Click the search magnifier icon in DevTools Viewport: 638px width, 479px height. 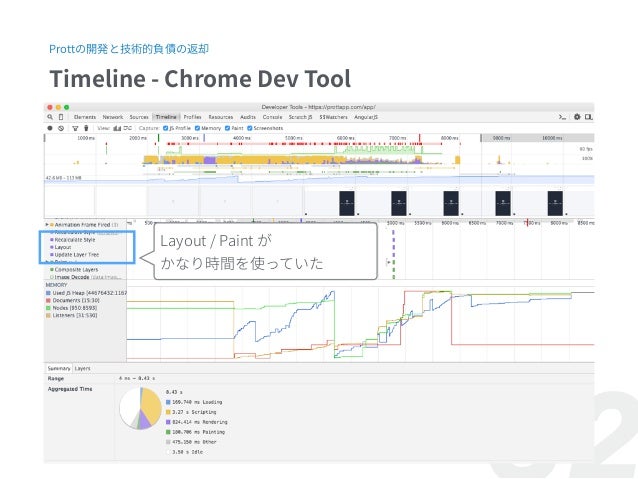click(50, 117)
